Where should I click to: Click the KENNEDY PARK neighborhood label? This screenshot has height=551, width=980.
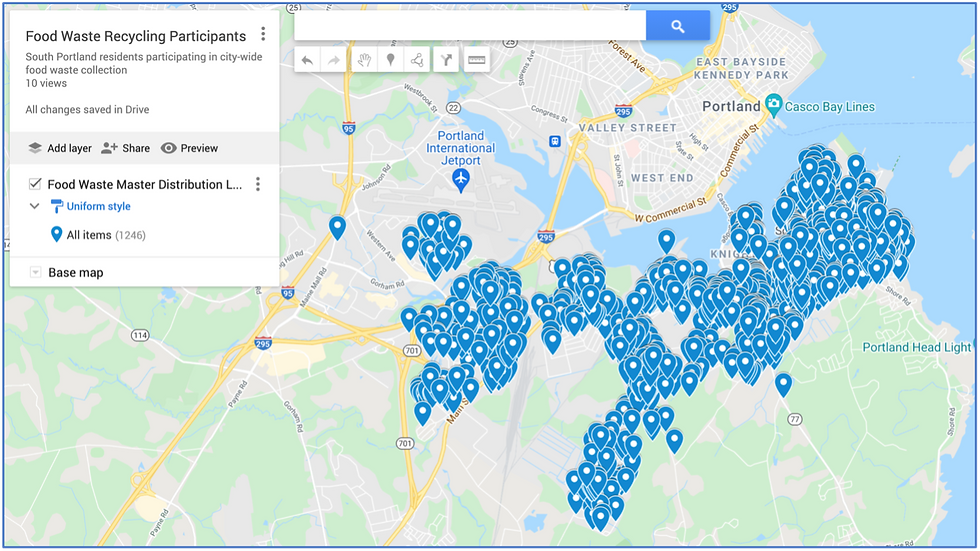point(741,75)
